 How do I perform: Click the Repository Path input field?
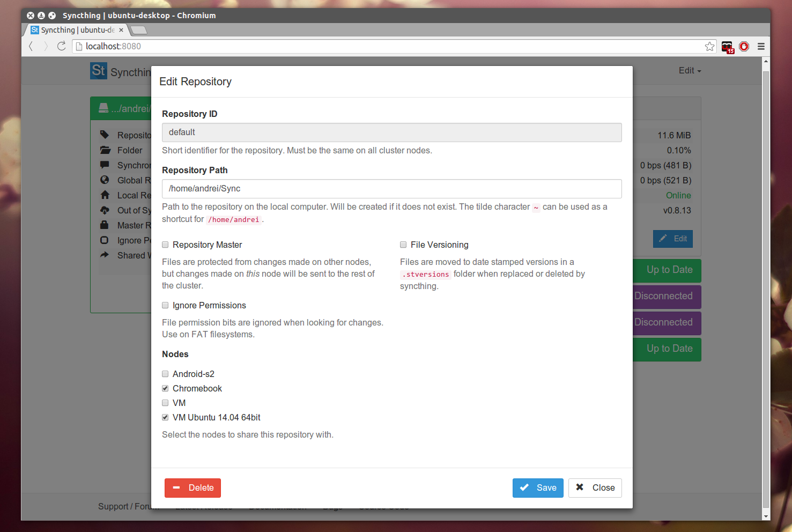point(392,189)
